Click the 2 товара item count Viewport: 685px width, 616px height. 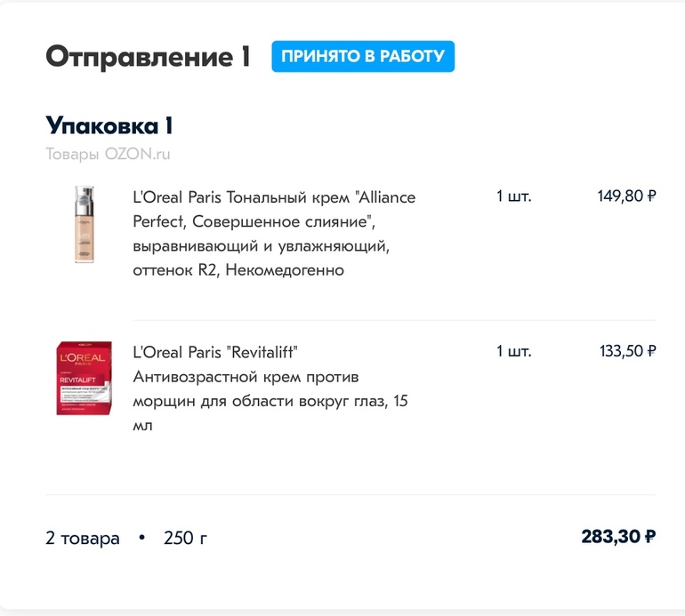pyautogui.click(x=83, y=538)
